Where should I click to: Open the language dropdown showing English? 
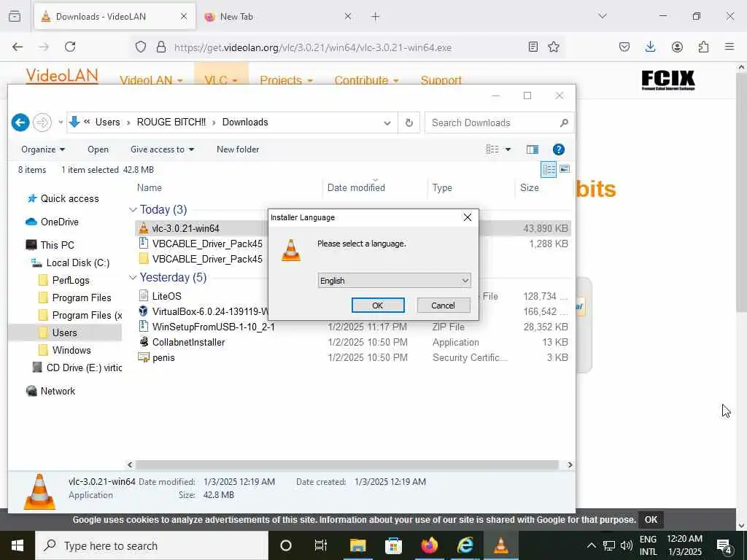pyautogui.click(x=394, y=281)
